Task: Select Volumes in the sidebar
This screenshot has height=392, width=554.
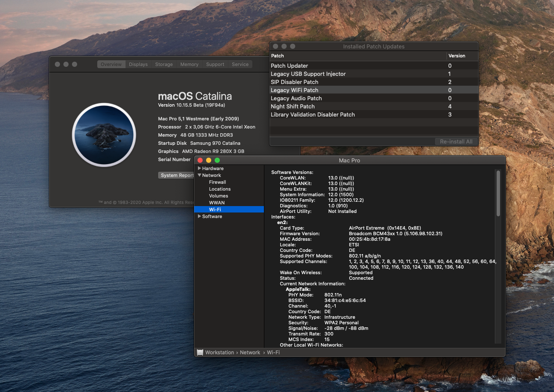Action: [229, 196]
